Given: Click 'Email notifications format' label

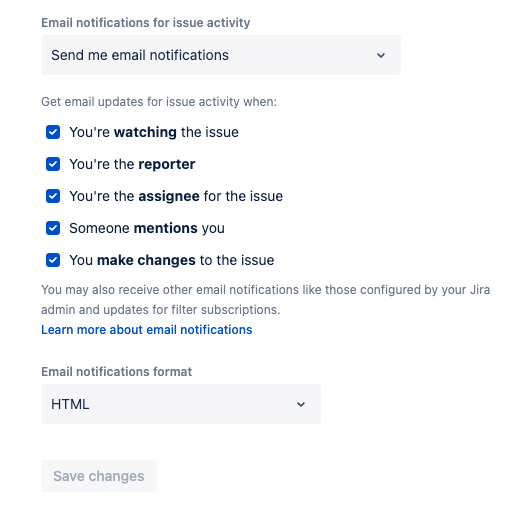Looking at the screenshot, I should click(x=116, y=372).
